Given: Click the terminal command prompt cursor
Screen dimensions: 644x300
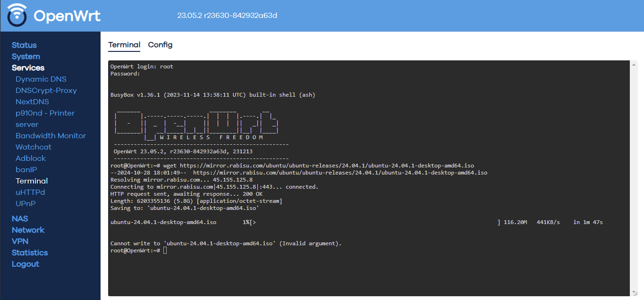Looking at the screenshot, I should pos(165,250).
